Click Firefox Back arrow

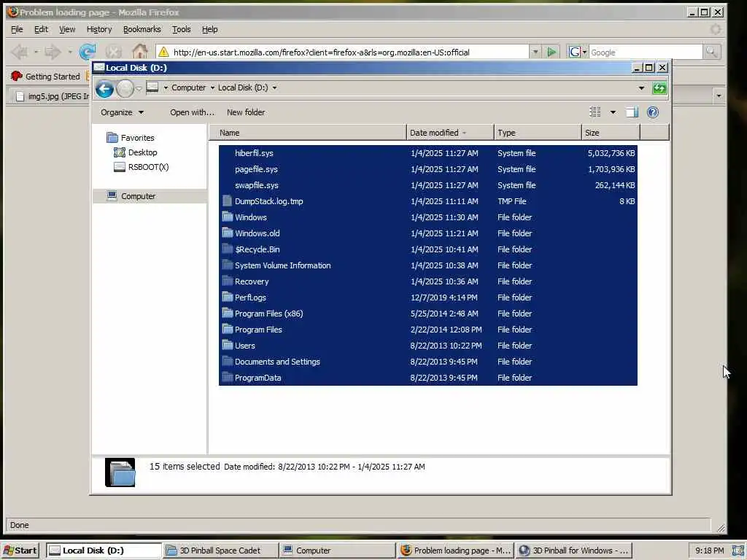click(x=20, y=52)
